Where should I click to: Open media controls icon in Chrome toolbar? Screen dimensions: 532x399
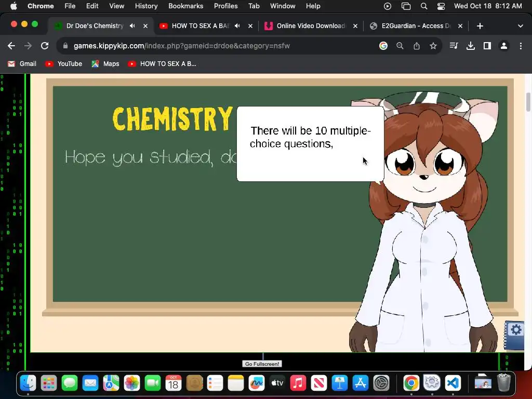(454, 46)
